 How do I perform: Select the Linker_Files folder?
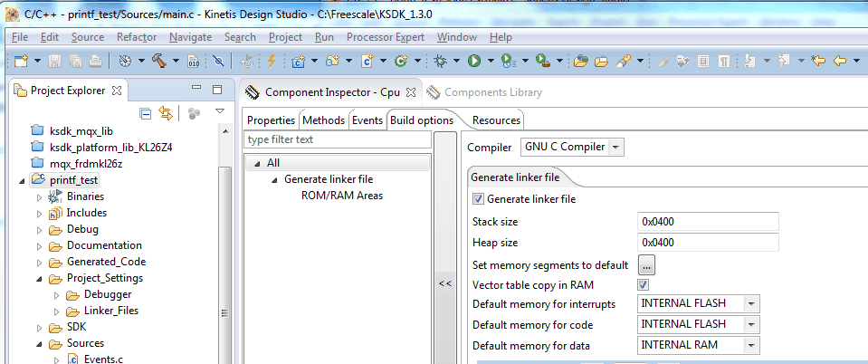tap(110, 311)
